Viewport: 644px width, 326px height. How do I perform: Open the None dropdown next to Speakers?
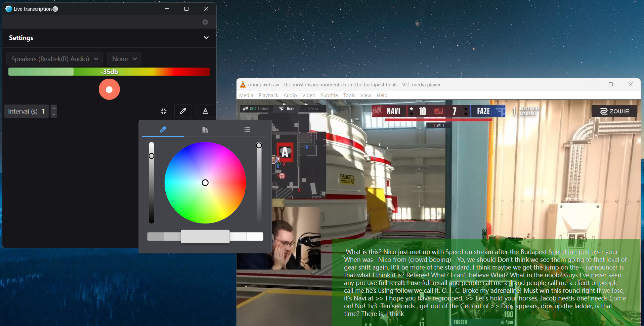point(124,59)
